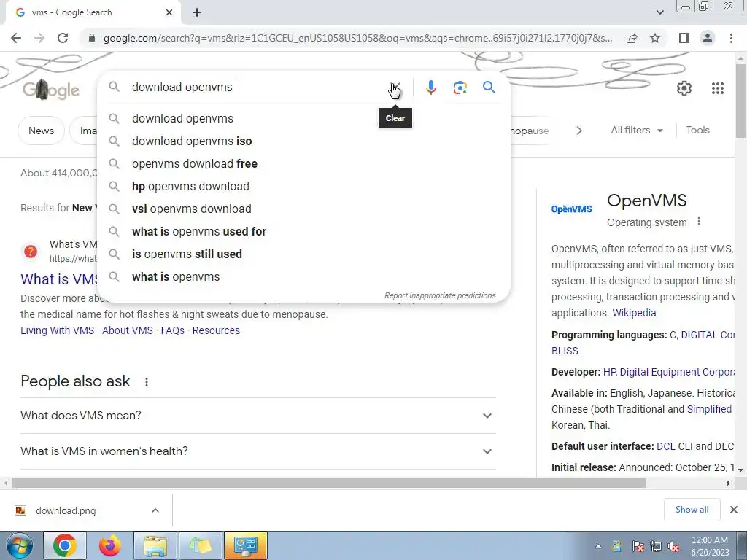Open the About VMS link
The width and height of the screenshot is (747, 560).
127,330
